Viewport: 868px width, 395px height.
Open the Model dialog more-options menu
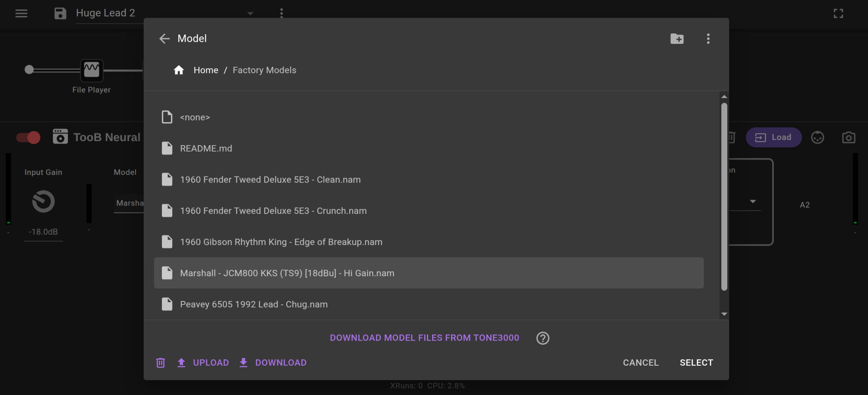point(708,39)
